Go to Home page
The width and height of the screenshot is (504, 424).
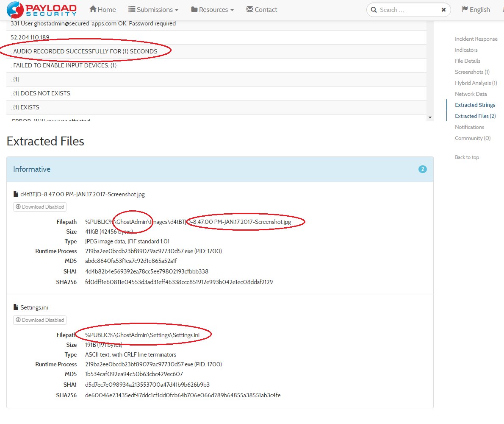(x=102, y=10)
